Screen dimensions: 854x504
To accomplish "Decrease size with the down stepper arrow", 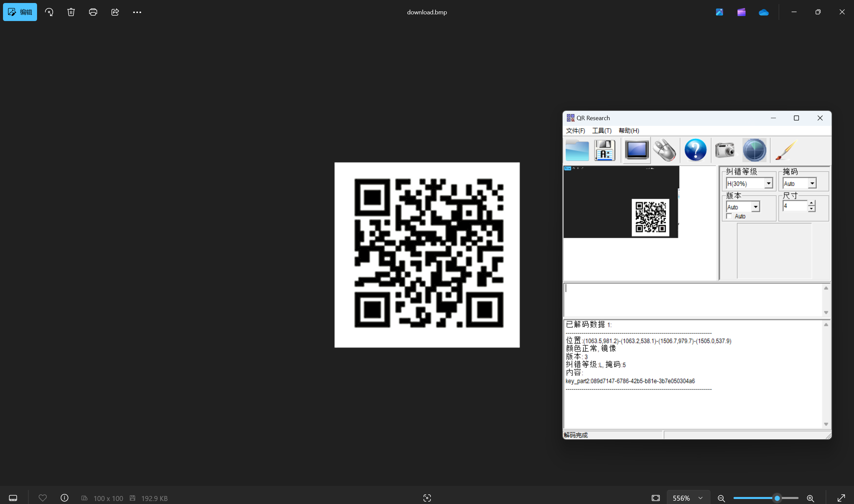I will coord(812,209).
